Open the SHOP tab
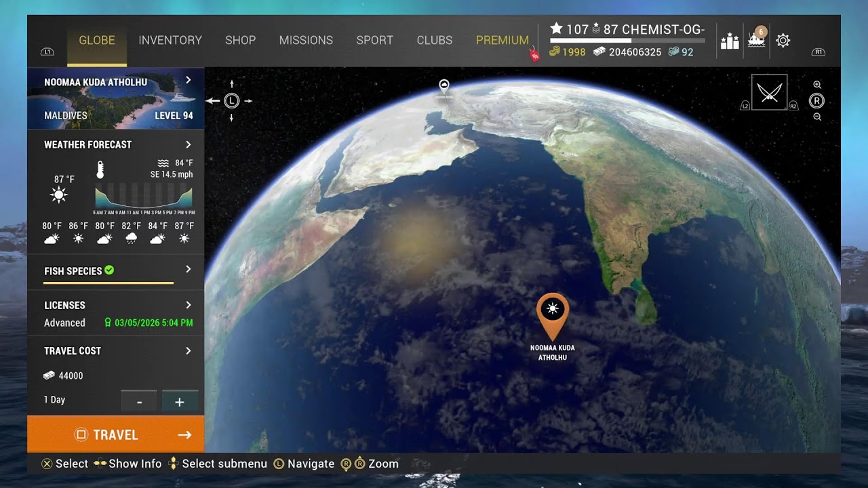The height and width of the screenshot is (488, 868). [241, 40]
